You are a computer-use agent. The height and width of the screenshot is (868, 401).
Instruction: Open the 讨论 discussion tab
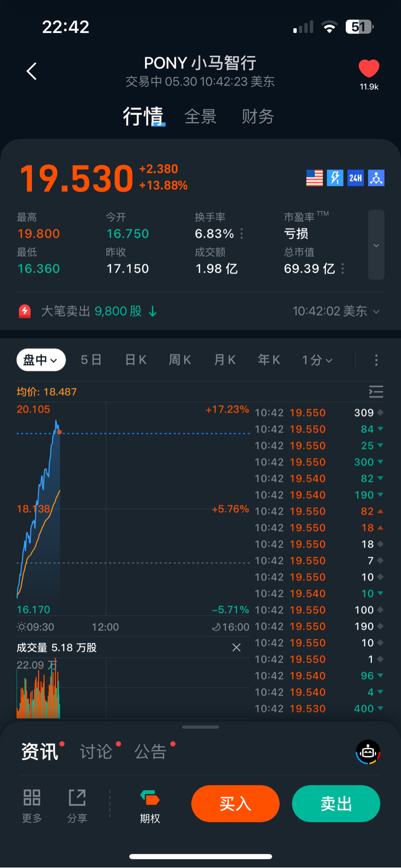tap(96, 752)
